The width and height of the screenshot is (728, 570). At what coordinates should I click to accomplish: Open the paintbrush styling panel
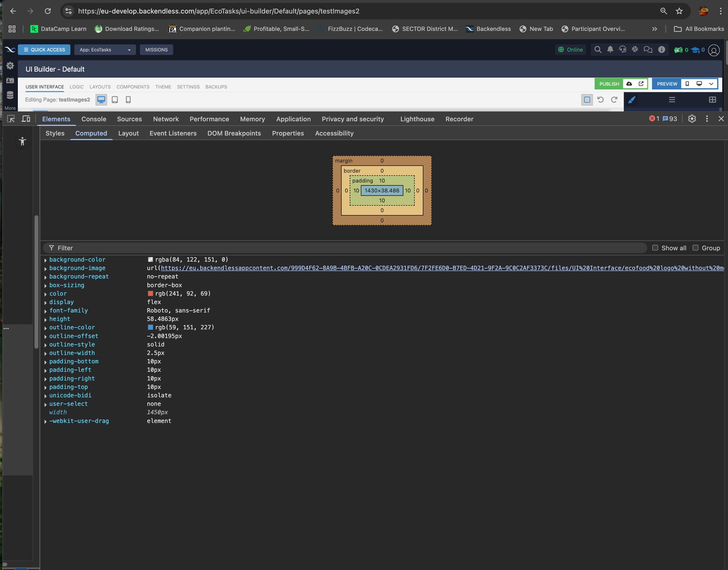(632, 100)
